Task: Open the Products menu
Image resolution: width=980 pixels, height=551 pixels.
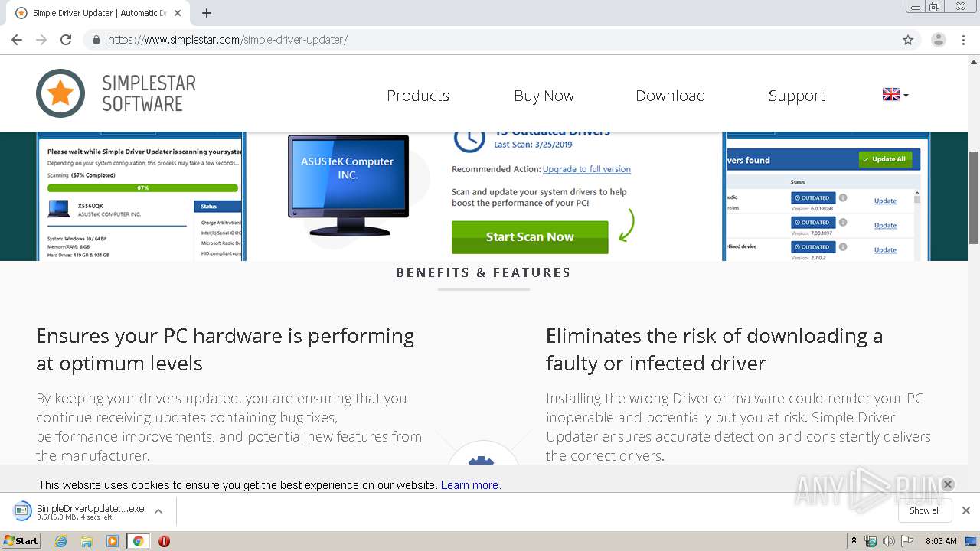Action: tap(418, 96)
